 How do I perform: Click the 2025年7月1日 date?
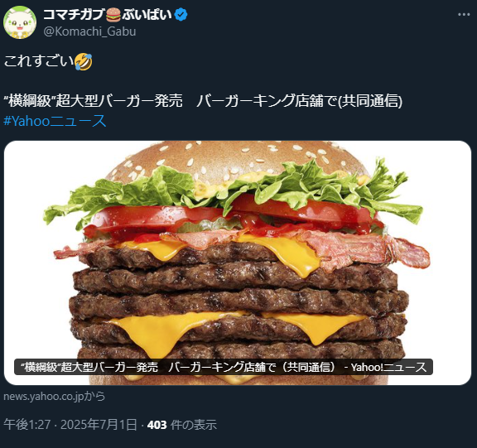coord(99,425)
